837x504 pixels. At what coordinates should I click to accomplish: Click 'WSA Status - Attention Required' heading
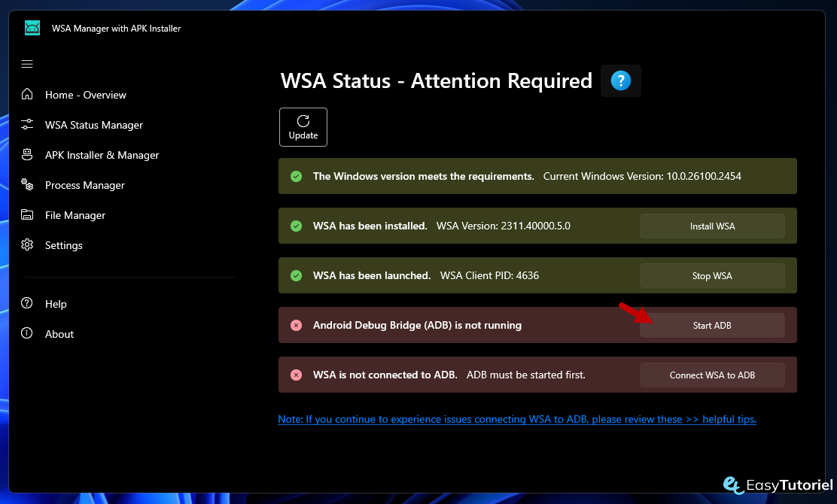[x=437, y=81]
